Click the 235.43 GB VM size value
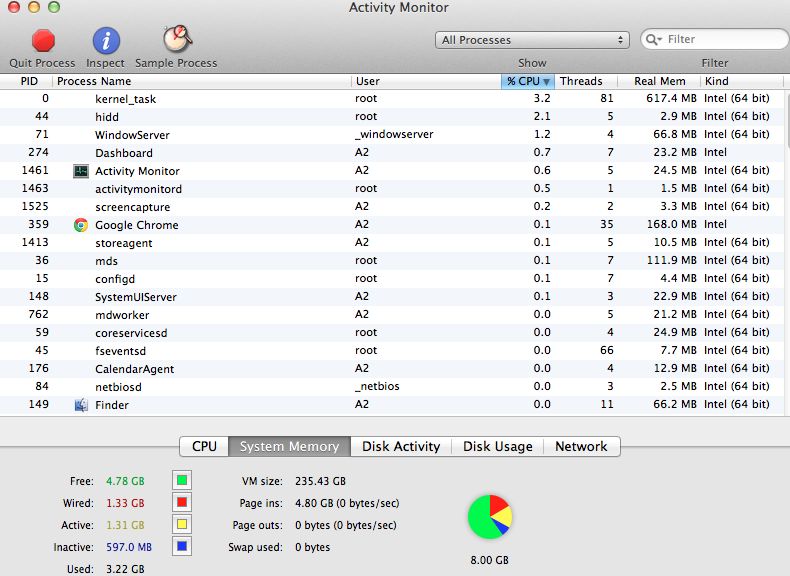 pos(320,481)
